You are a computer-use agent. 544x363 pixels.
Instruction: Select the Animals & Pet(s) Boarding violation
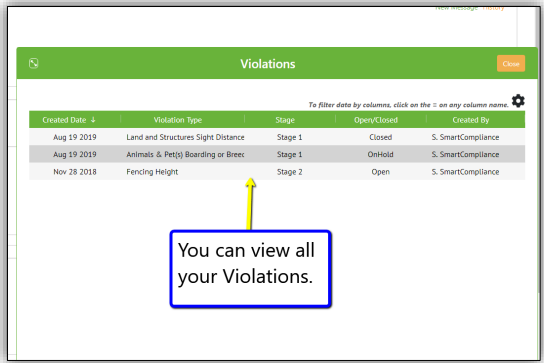185,154
